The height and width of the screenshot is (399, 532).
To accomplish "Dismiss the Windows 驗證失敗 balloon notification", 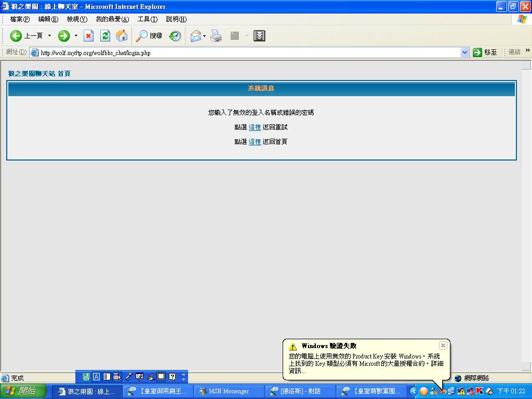I will (443, 345).
